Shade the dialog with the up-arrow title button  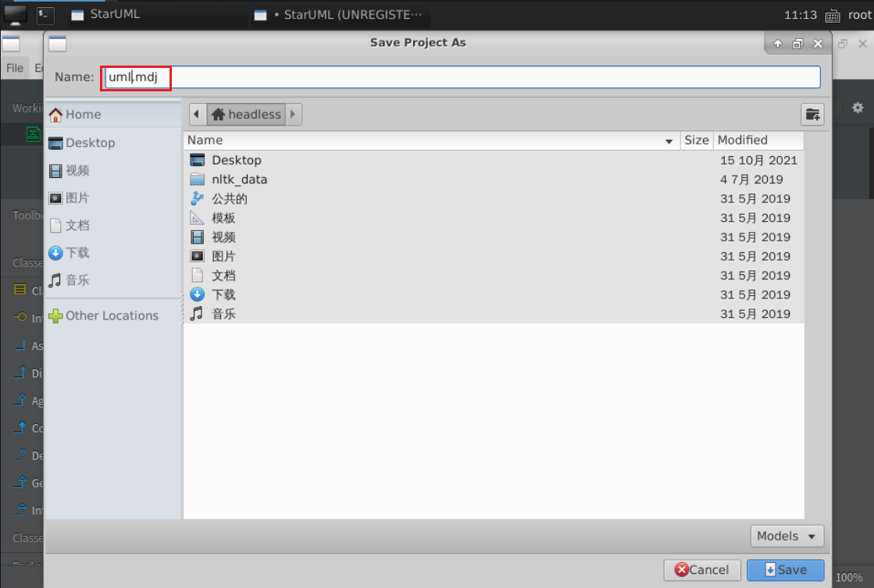point(778,44)
